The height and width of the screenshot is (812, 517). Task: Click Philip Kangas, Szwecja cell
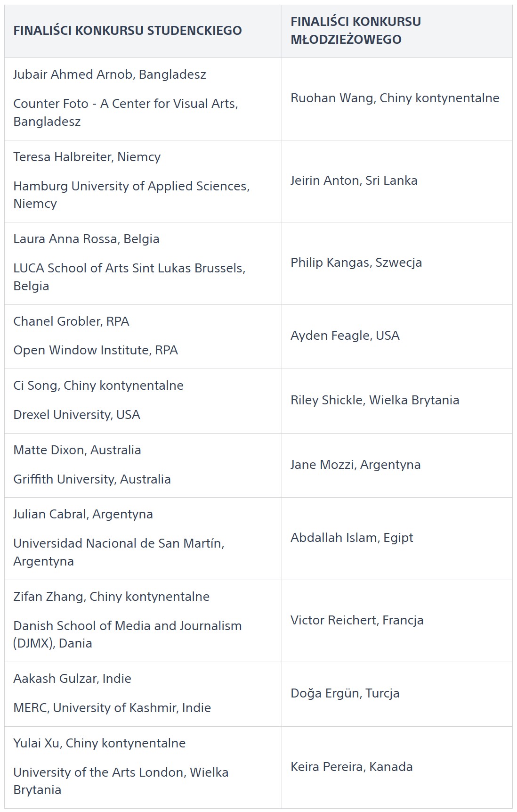356,262
